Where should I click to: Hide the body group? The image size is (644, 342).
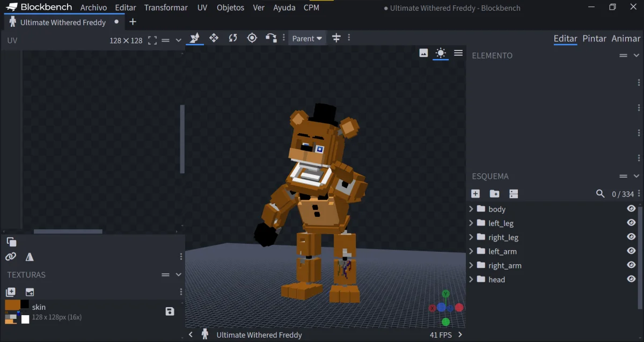tap(631, 209)
